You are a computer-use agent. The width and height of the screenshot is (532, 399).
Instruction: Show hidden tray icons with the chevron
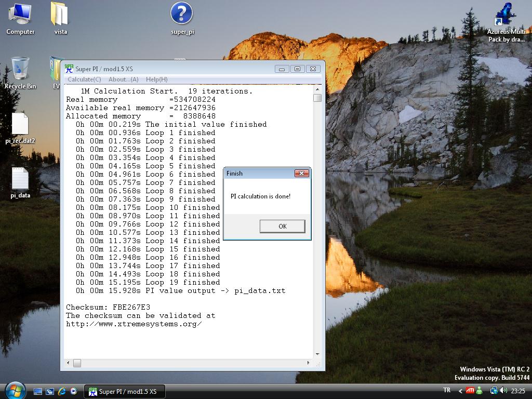click(x=460, y=391)
